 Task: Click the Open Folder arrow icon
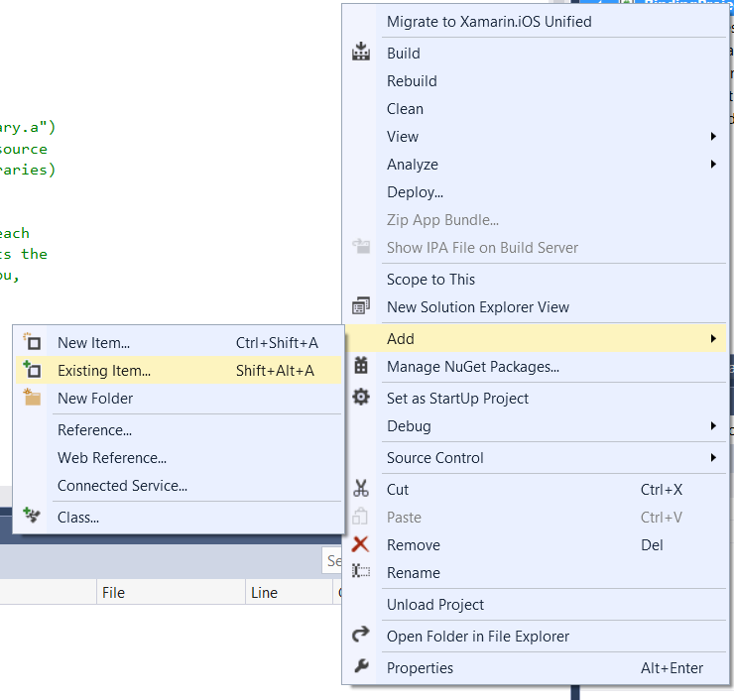click(x=360, y=635)
